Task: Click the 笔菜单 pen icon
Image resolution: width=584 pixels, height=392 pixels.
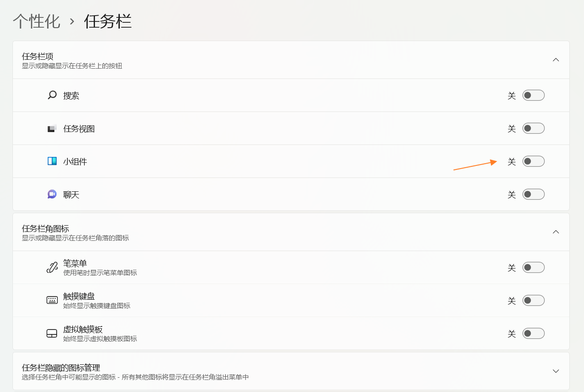Action: 52,268
